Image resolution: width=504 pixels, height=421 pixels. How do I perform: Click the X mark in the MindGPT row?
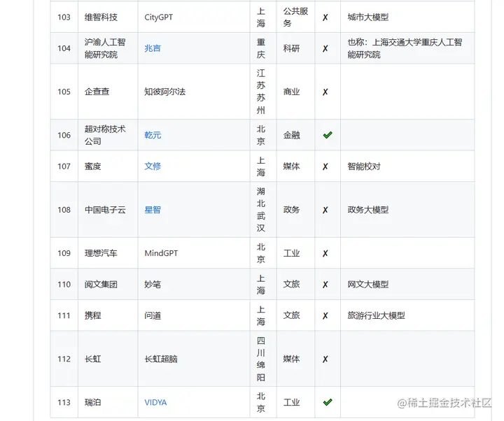(x=325, y=253)
